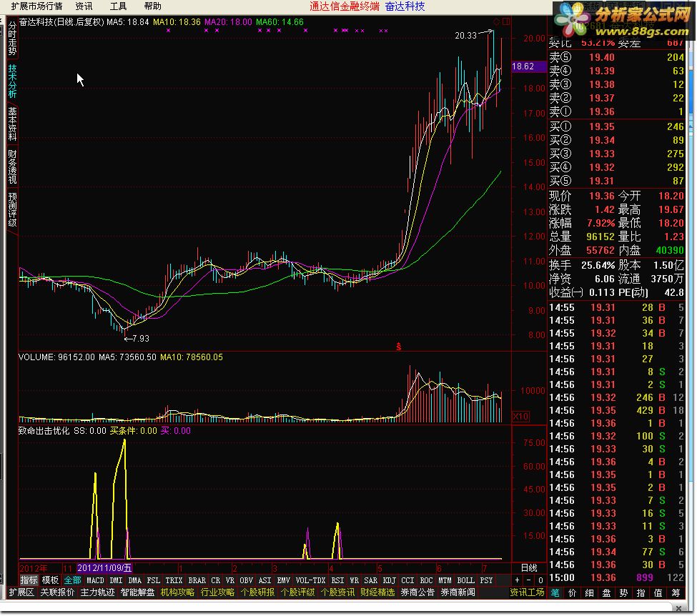This screenshot has height=616, width=697.
Task: Apply the MACD indicator
Action: (x=95, y=580)
